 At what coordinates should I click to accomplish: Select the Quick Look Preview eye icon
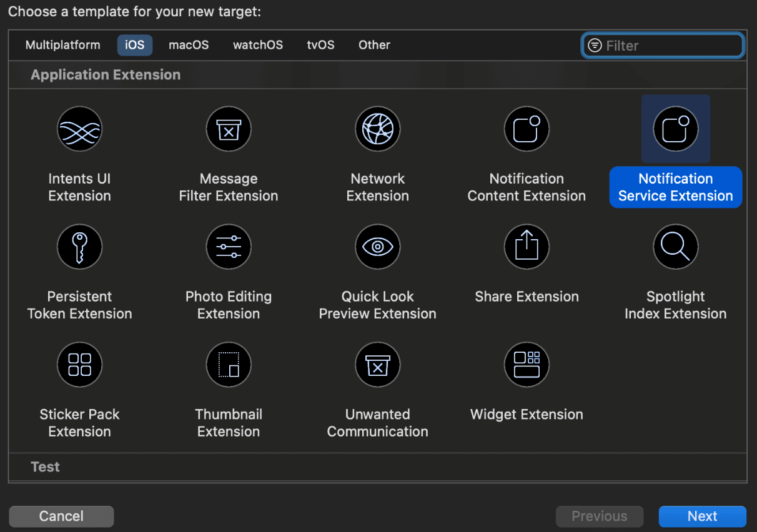click(x=377, y=247)
